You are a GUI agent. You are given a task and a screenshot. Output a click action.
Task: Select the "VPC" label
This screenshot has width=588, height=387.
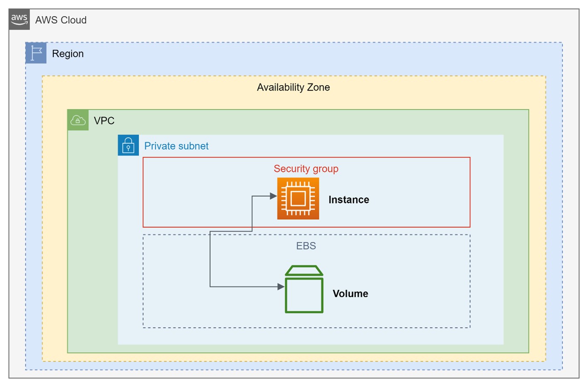104,121
